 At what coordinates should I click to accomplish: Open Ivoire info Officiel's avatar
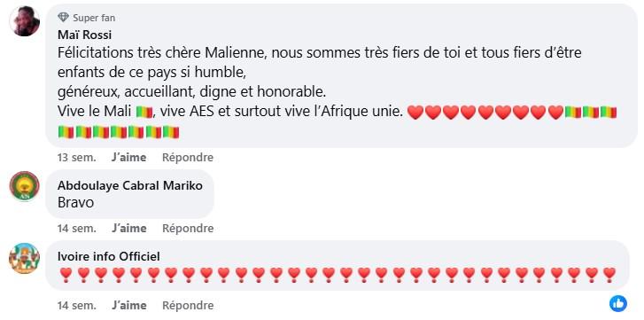click(x=25, y=258)
